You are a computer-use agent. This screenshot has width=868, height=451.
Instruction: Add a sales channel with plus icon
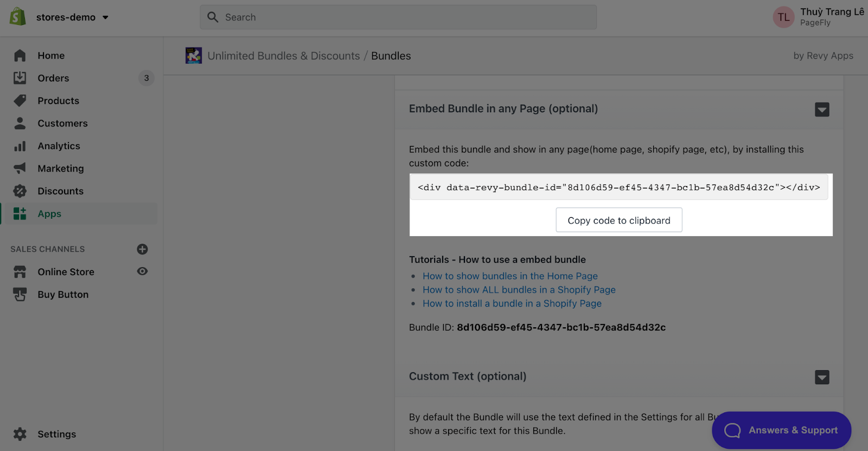pos(143,249)
